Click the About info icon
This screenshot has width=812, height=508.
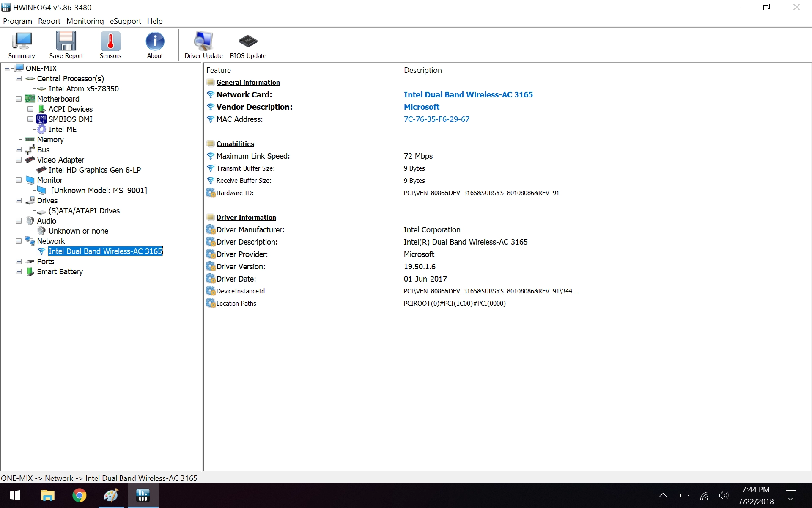pos(155,45)
